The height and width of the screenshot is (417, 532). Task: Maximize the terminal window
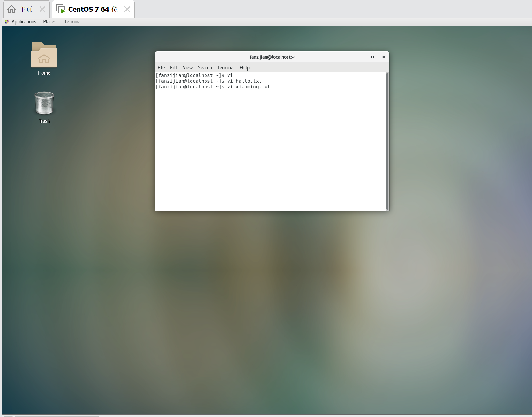pyautogui.click(x=372, y=57)
